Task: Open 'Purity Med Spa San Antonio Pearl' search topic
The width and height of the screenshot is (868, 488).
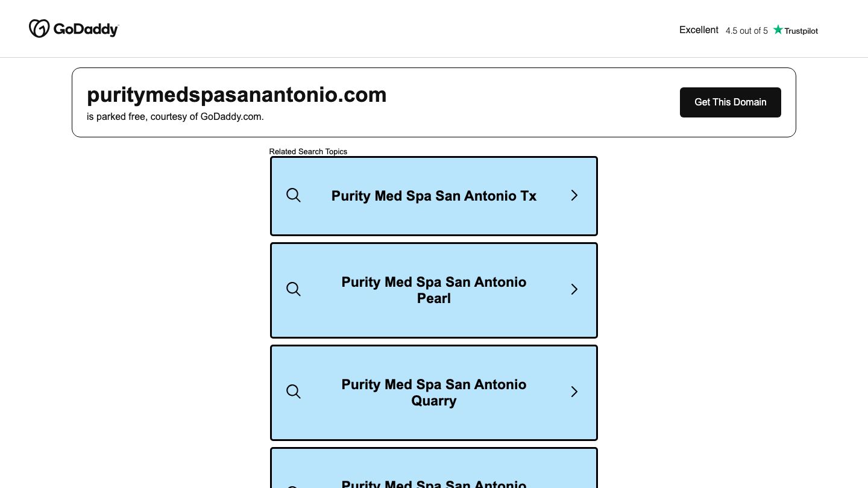Action: 433,290
